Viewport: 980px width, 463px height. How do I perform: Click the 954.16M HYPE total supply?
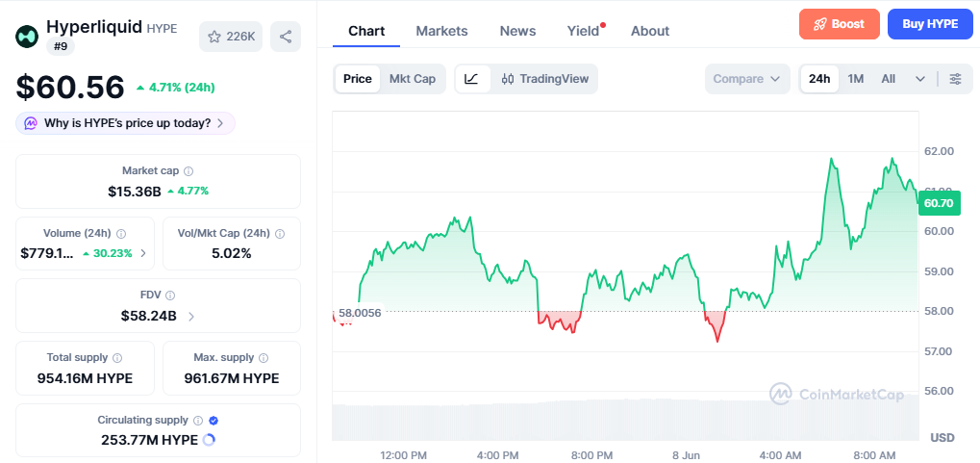(85, 378)
